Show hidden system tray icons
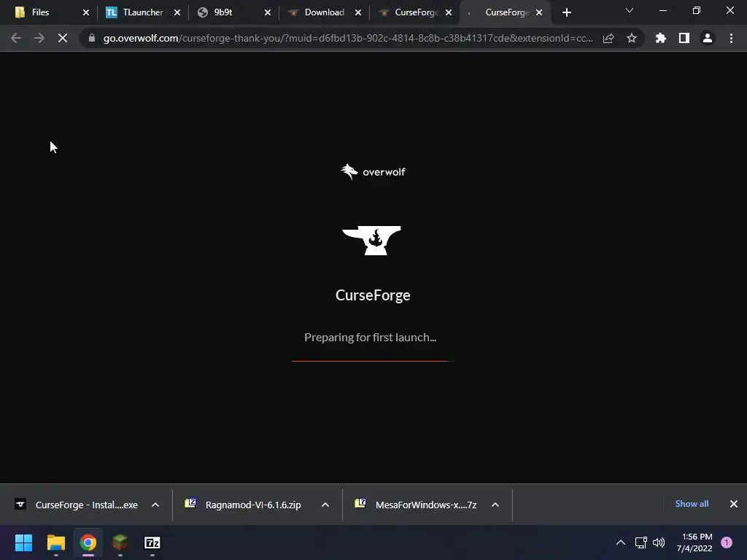The width and height of the screenshot is (747, 560). pyautogui.click(x=621, y=542)
